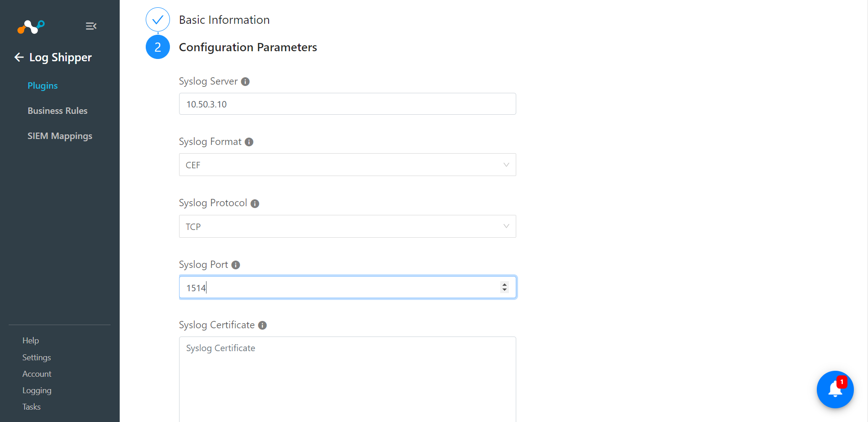Open the Settings link
The width and height of the screenshot is (868, 422).
pyautogui.click(x=37, y=358)
